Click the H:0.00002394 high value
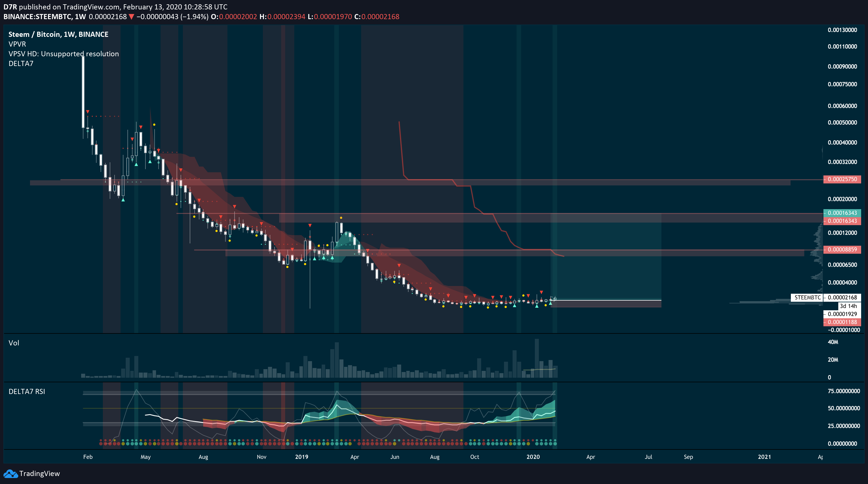868x484 pixels. pyautogui.click(x=282, y=17)
